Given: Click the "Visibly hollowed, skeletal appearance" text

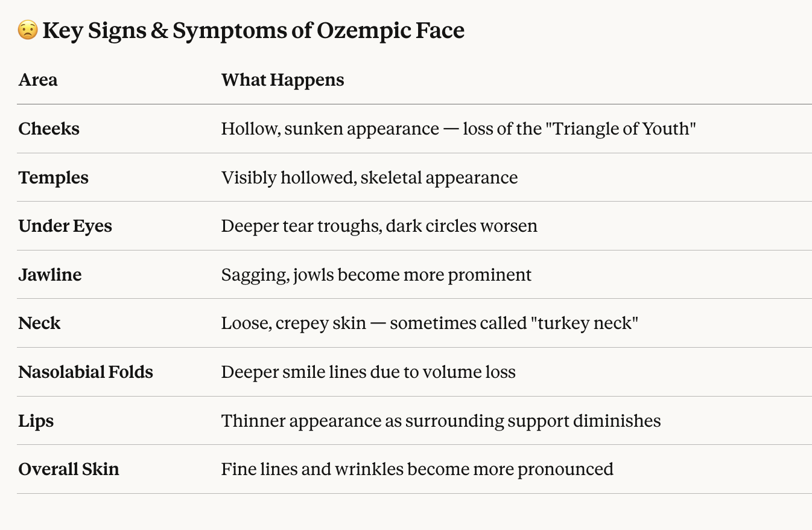Looking at the screenshot, I should click(x=369, y=177).
